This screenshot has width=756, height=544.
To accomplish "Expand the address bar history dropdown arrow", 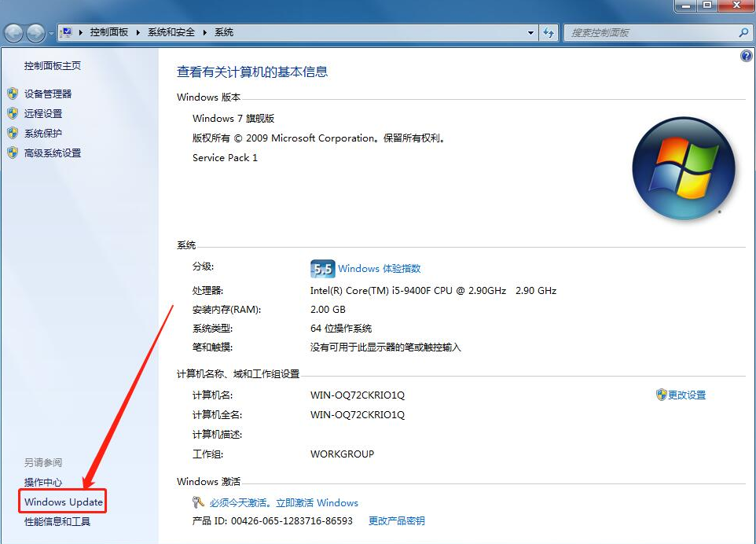I will [531, 33].
